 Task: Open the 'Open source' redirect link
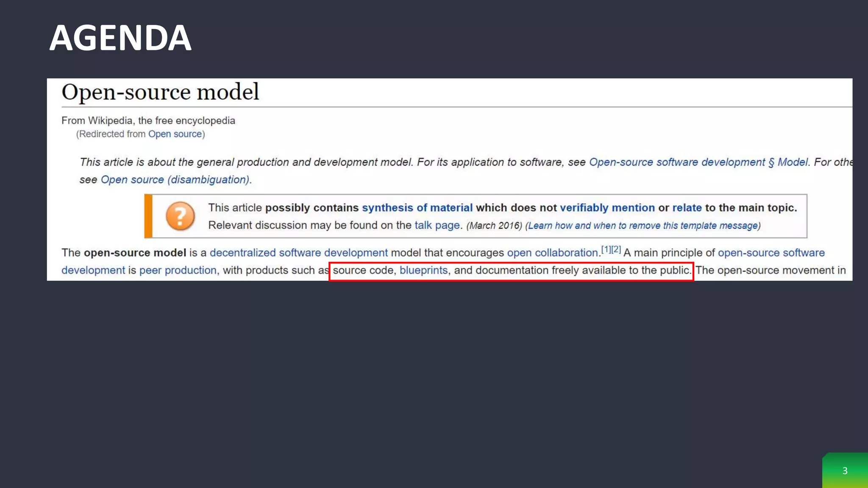[175, 134]
